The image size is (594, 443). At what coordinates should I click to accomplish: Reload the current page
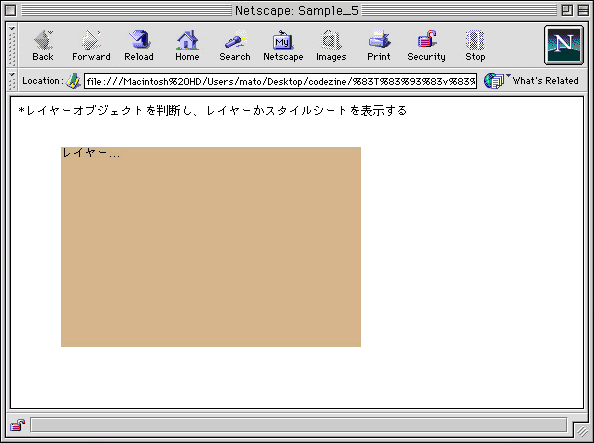[x=139, y=45]
